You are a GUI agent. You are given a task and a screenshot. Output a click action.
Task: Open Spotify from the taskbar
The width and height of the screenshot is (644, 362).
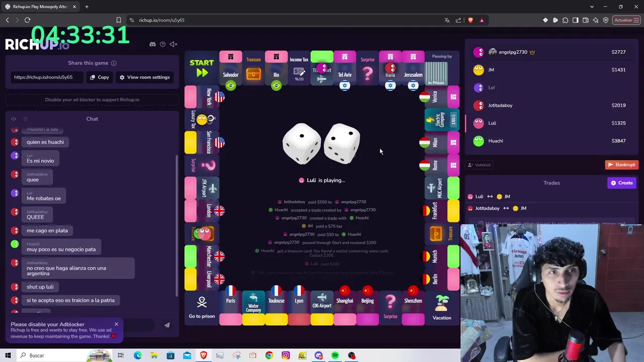(x=335, y=355)
